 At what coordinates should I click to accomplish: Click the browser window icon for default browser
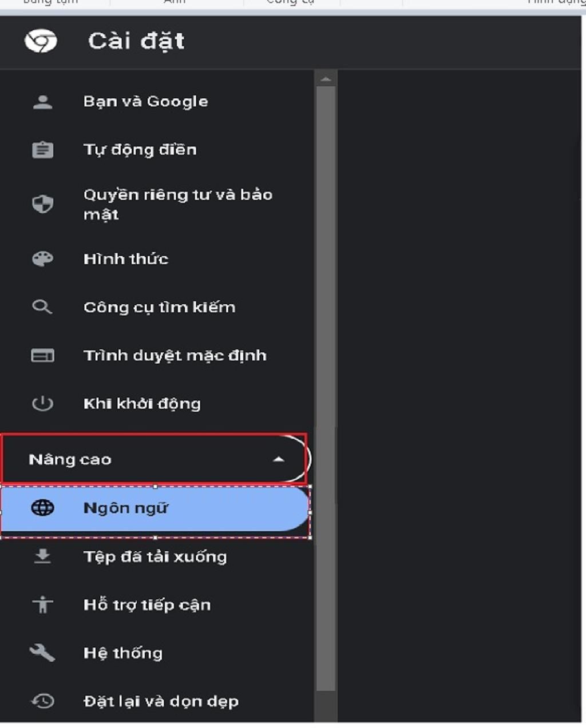(x=42, y=356)
